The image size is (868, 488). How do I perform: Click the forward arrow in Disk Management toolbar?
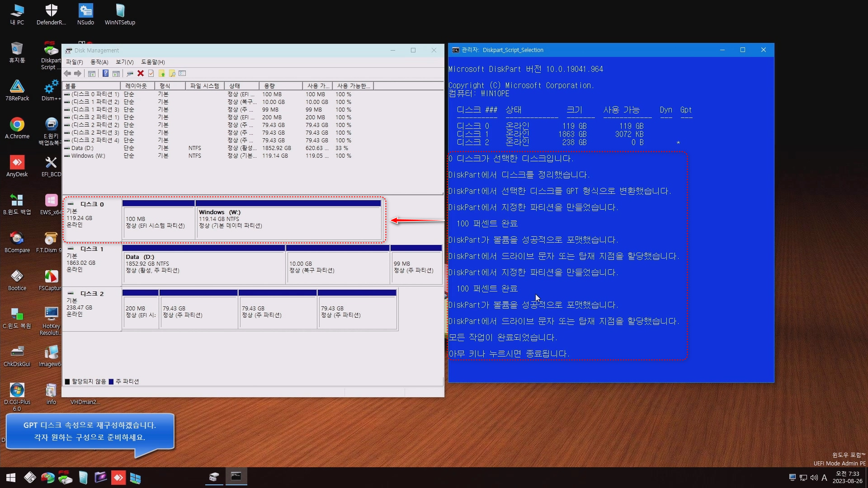tap(78, 74)
